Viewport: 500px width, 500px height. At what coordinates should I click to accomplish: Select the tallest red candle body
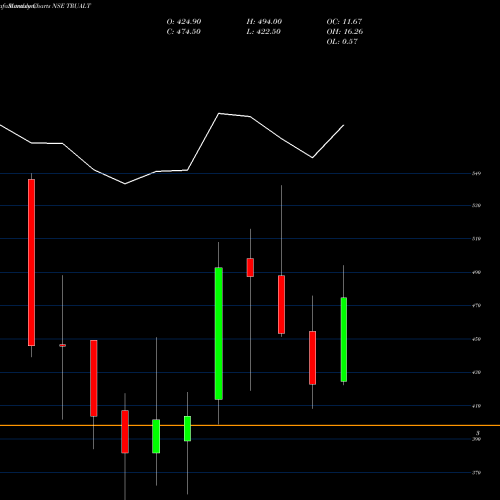point(31,262)
